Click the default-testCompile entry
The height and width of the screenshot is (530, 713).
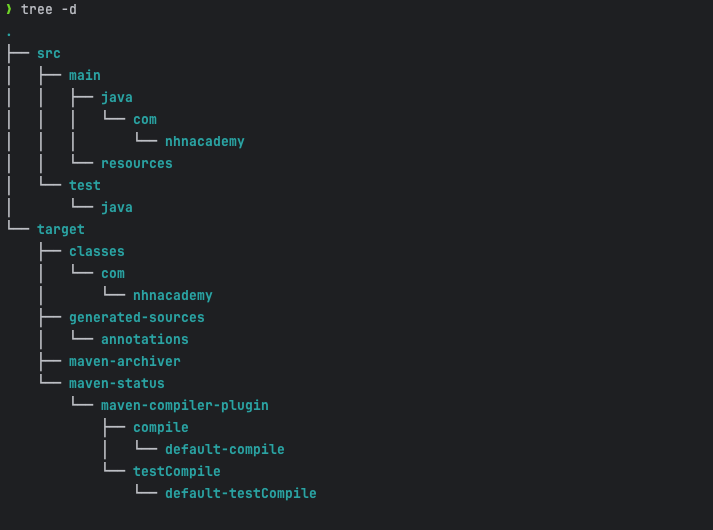click(x=241, y=494)
